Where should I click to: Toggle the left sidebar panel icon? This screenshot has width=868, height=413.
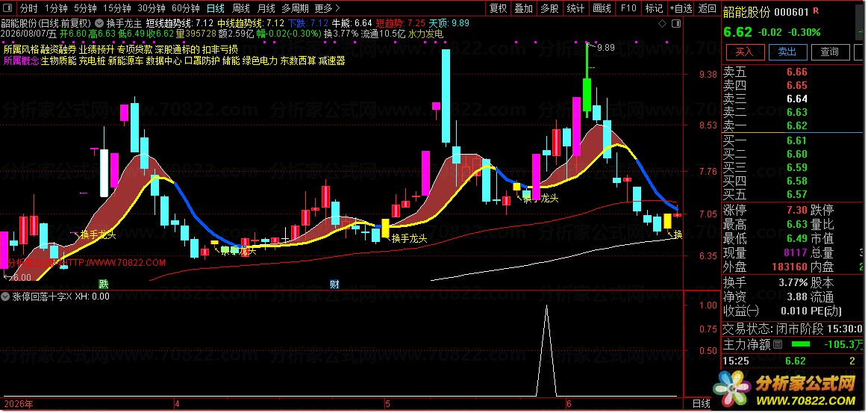tap(7, 8)
